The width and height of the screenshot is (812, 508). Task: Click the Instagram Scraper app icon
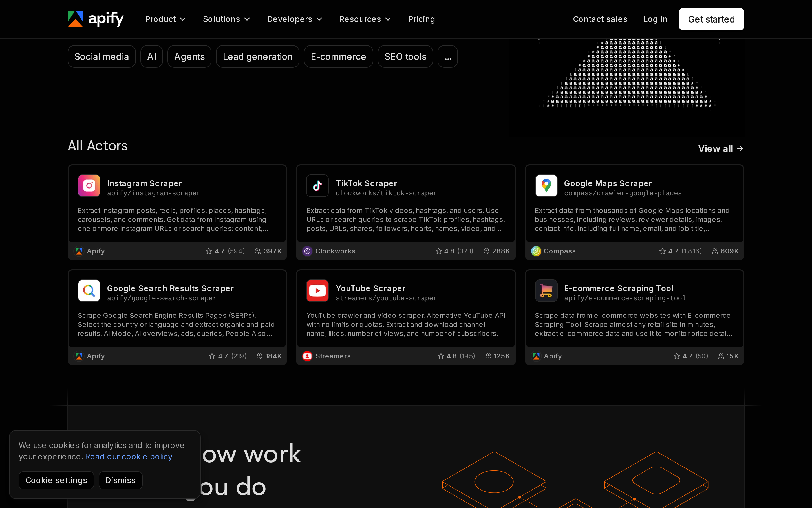(x=89, y=185)
